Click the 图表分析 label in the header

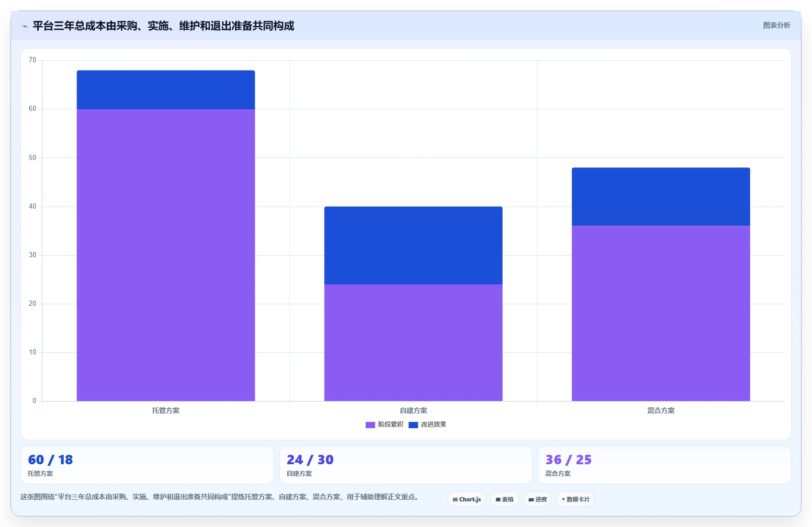coord(776,25)
